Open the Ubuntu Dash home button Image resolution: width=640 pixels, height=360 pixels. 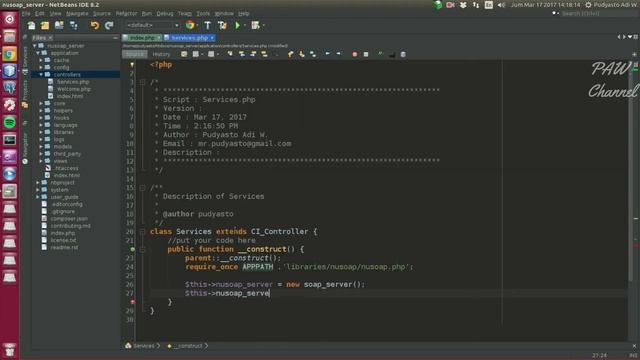pyautogui.click(x=9, y=19)
